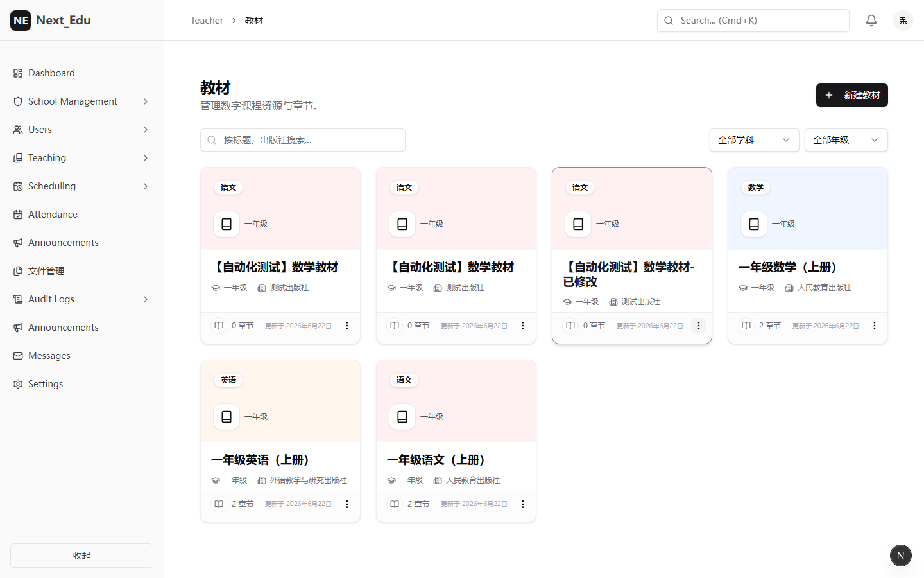The height and width of the screenshot is (578, 924).
Task: Open Settings in sidebar
Action: click(x=81, y=384)
